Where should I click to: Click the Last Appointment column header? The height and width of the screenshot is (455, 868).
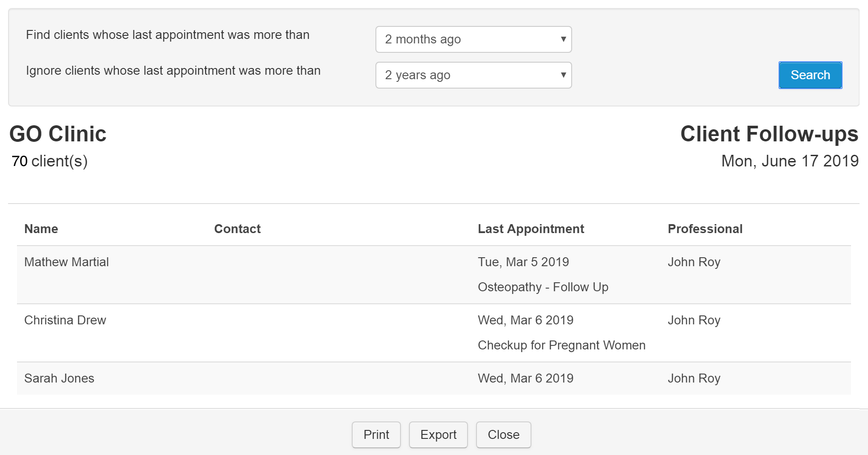click(x=531, y=229)
